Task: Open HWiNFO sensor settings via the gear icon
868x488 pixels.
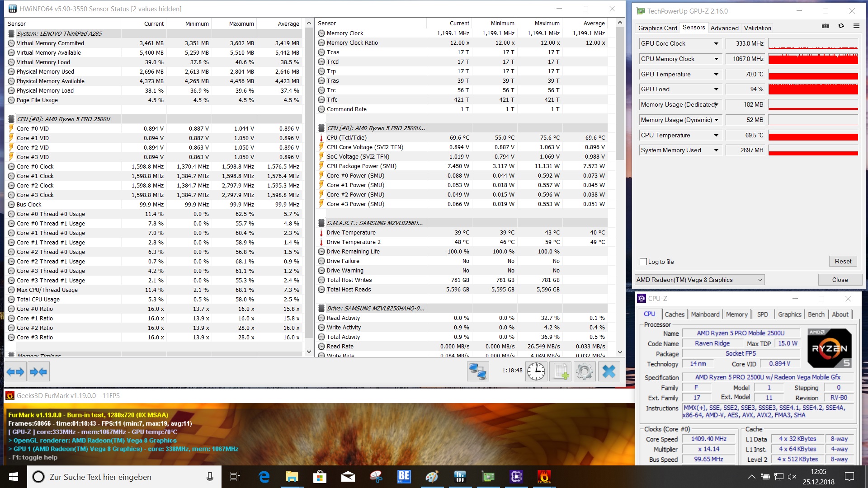Action: tap(584, 371)
